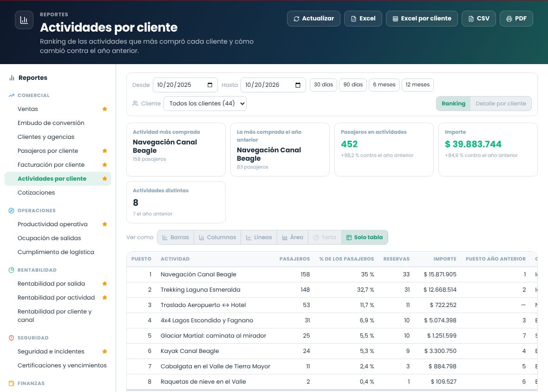Click 4x4 Lagos Escondido y Fagnano row
The height and width of the screenshot is (392, 548).
tap(332, 321)
